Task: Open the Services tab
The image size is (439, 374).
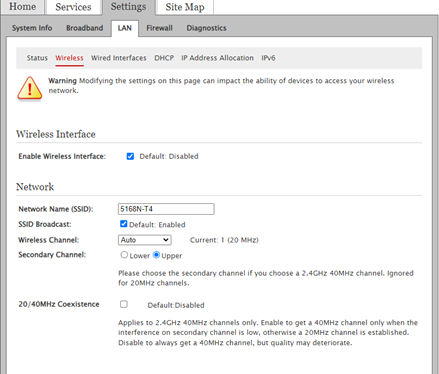Action: (73, 7)
